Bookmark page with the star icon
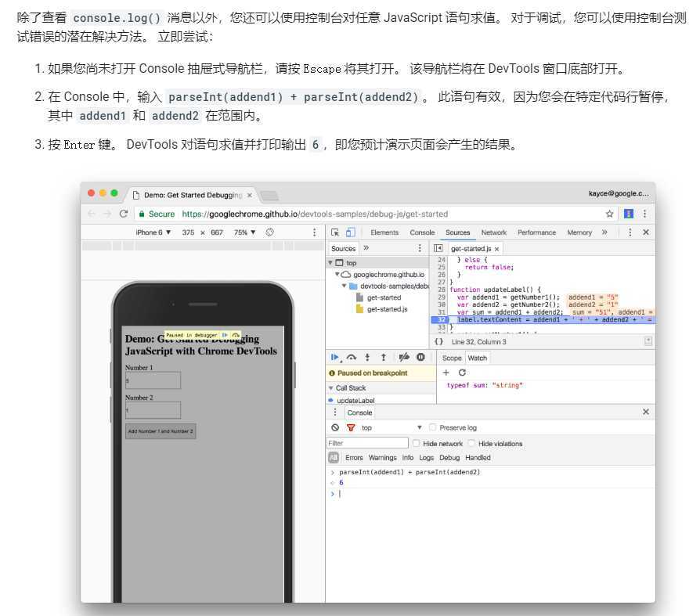This screenshot has width=700, height=616. click(609, 214)
